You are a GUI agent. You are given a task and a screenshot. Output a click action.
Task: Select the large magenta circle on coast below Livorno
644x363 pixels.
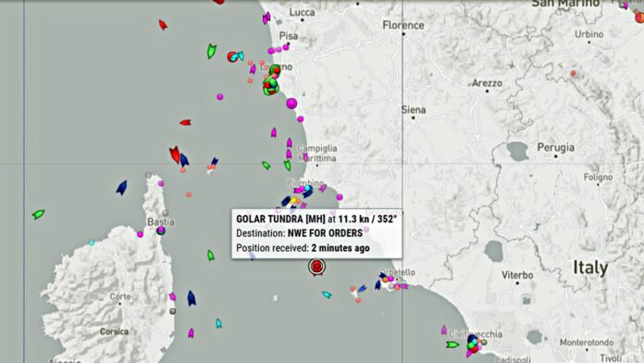point(291,103)
